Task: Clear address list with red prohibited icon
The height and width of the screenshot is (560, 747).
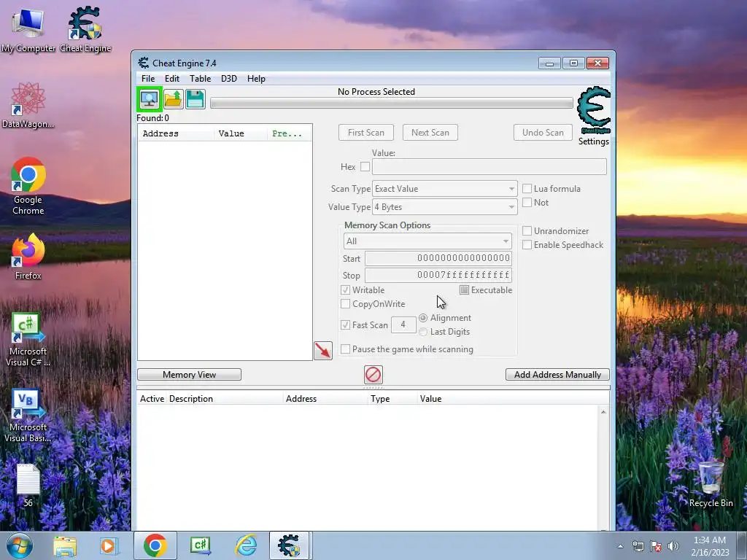Action: click(x=373, y=375)
